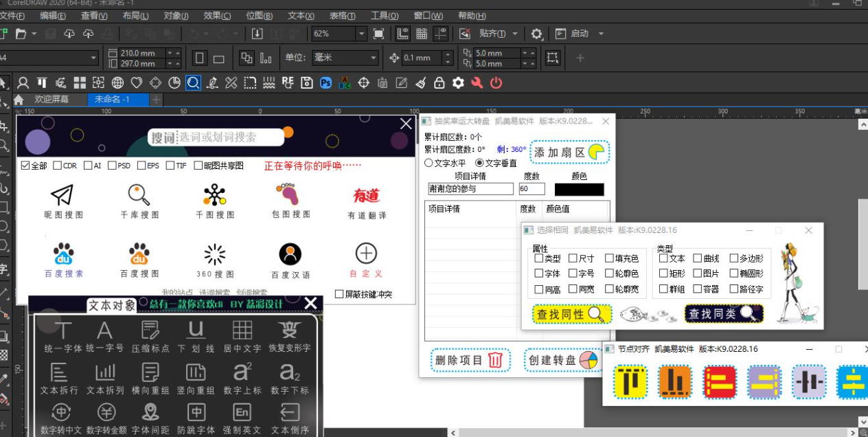Click the 查找同类 button

coord(724,313)
